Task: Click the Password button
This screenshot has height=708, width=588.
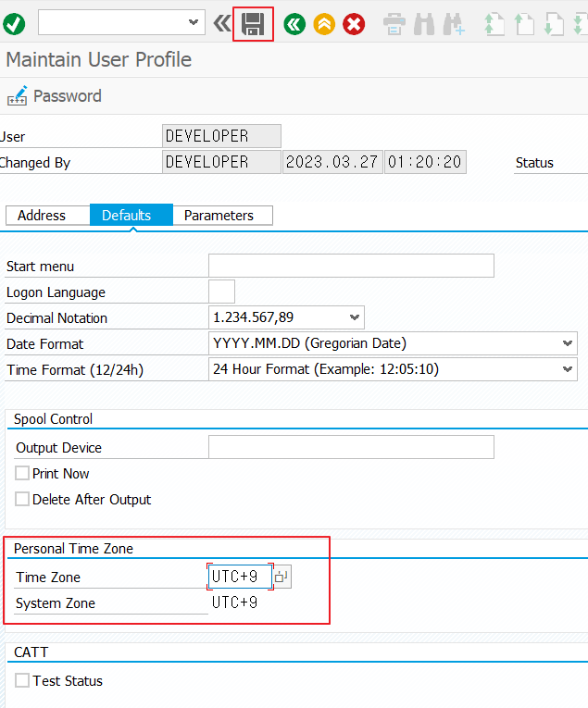Action: coord(55,95)
